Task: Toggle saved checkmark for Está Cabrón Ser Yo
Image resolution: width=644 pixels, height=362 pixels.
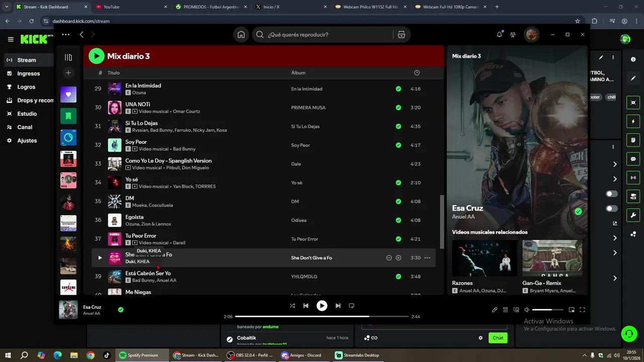Action: [398, 277]
